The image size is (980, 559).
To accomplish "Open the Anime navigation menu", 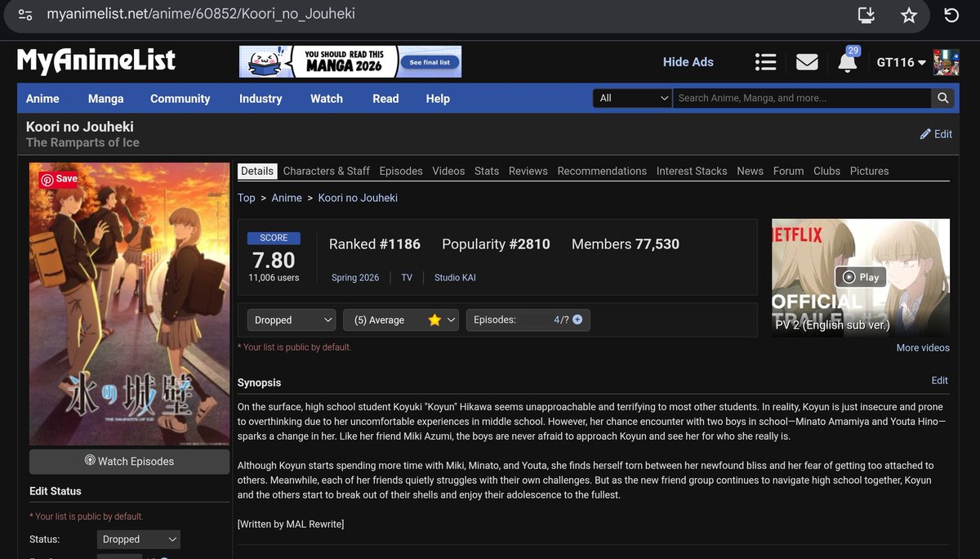I will pyautogui.click(x=42, y=98).
